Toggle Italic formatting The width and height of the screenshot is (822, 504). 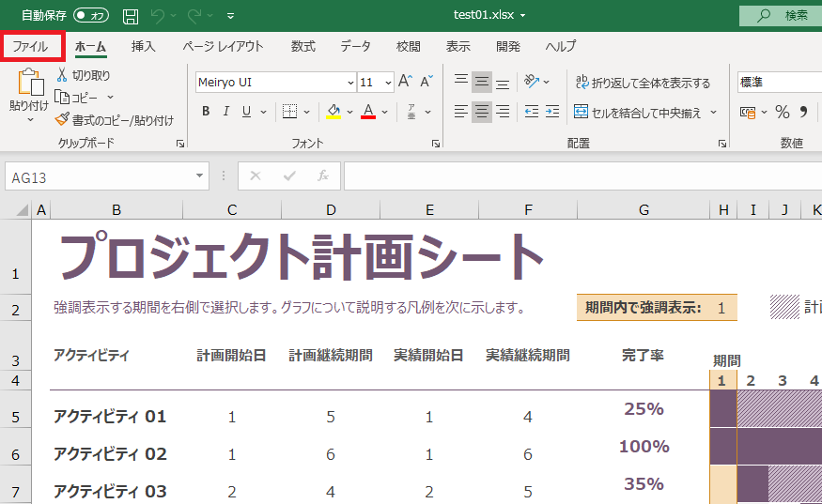pyautogui.click(x=226, y=111)
